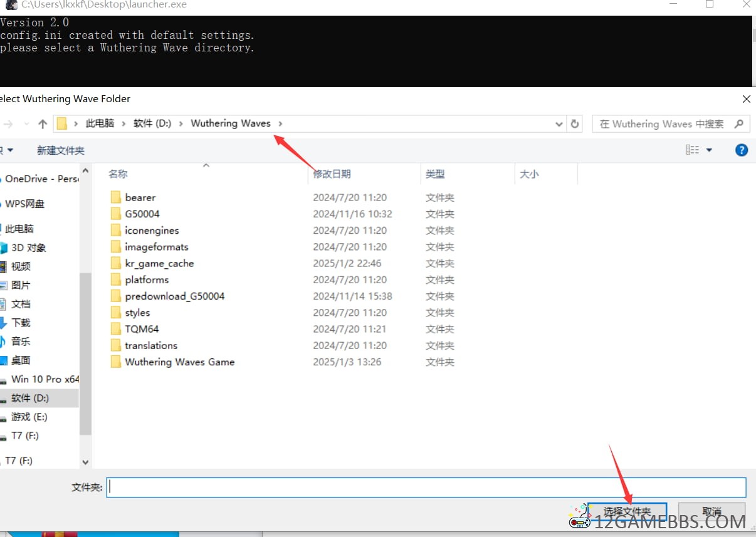
Task: Expand the address bar history dropdown
Action: [559, 124]
